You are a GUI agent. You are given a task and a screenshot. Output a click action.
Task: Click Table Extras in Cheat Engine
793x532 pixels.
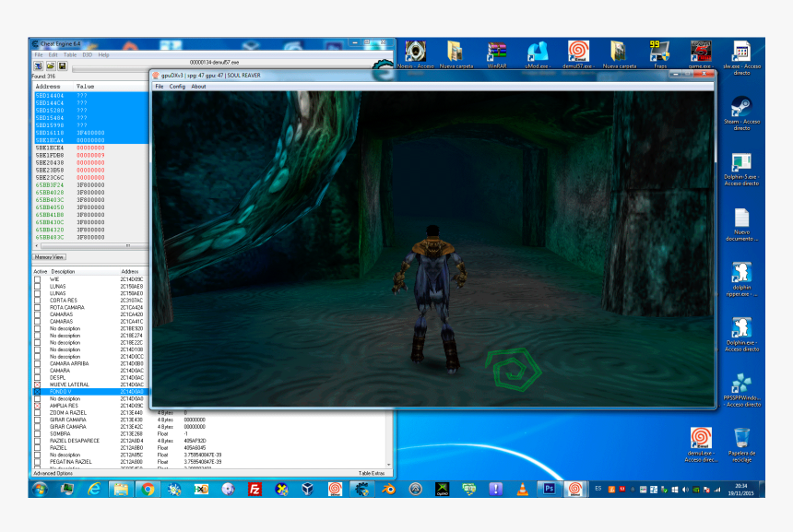372,473
